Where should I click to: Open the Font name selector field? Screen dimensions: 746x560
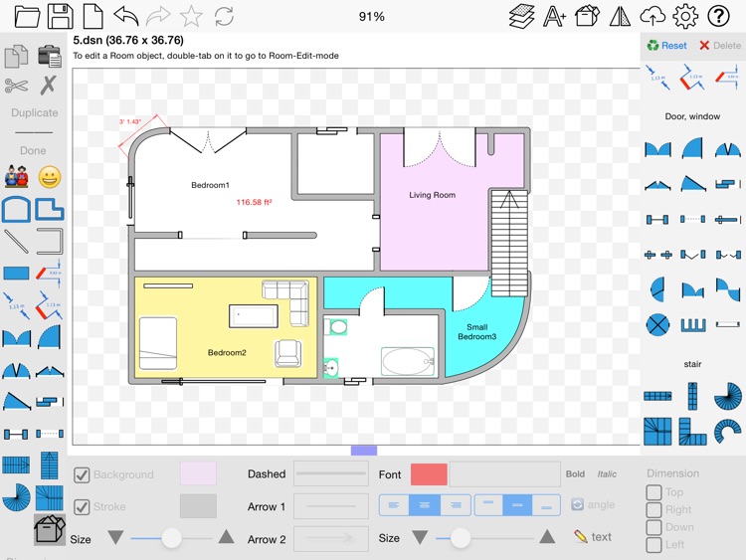coord(504,473)
